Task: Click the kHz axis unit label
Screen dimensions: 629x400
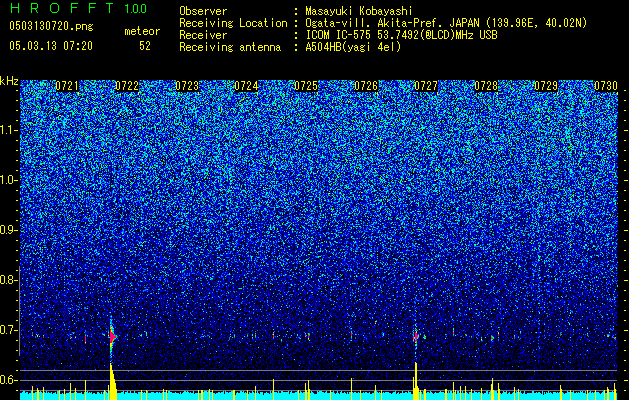Action: click(9, 81)
